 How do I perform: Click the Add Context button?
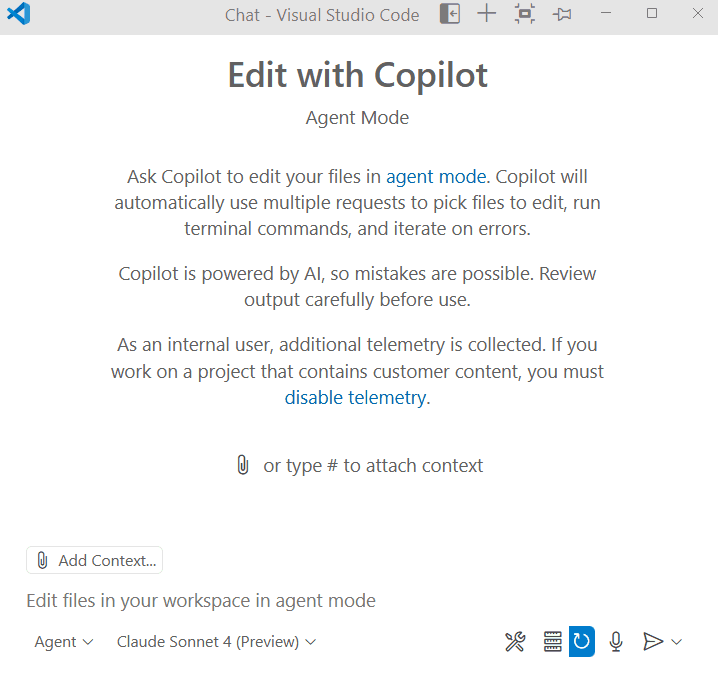94,560
